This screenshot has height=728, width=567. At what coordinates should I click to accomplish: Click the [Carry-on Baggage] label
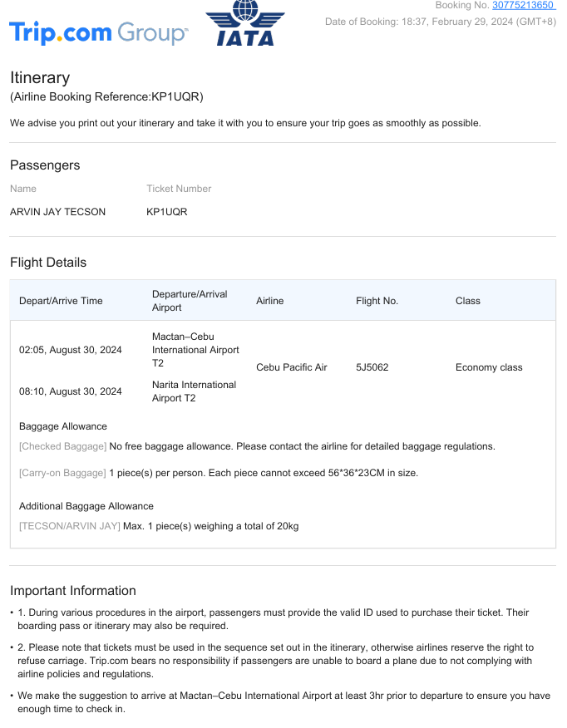pos(62,473)
